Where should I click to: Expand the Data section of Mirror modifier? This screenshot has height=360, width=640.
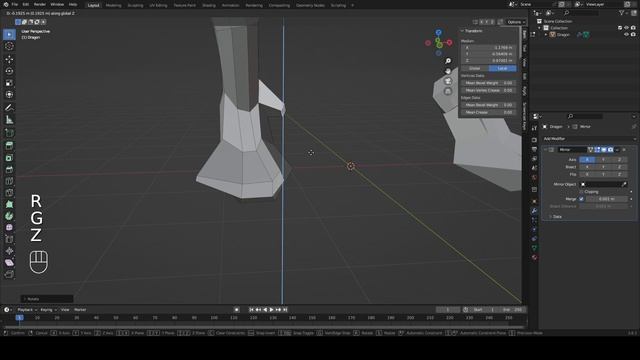(x=551, y=217)
